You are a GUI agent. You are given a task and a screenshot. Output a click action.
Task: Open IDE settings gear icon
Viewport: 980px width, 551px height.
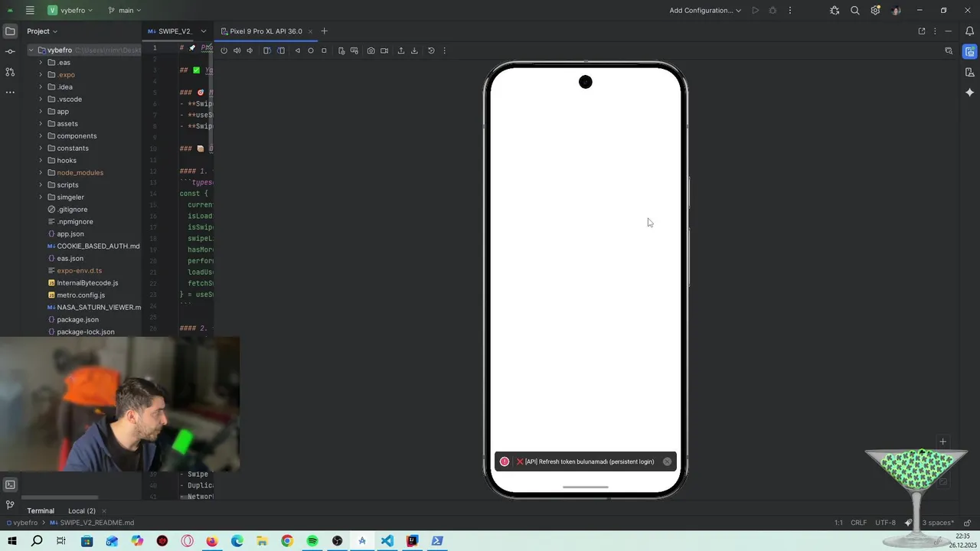(x=875, y=11)
